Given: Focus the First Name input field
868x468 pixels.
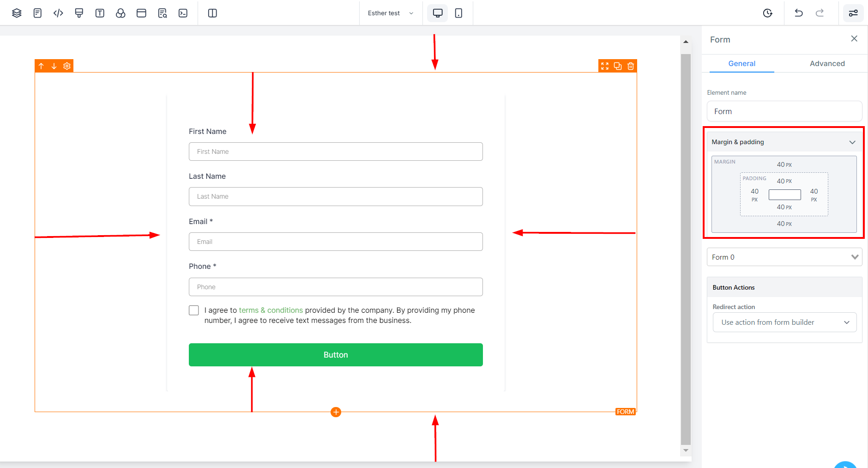Looking at the screenshot, I should (x=336, y=152).
